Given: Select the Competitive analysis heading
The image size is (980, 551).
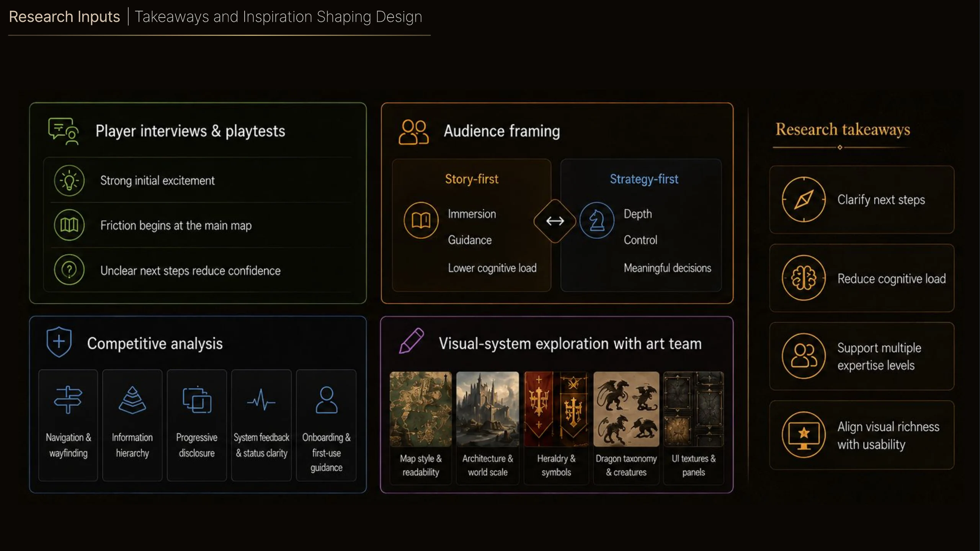Looking at the screenshot, I should (155, 344).
